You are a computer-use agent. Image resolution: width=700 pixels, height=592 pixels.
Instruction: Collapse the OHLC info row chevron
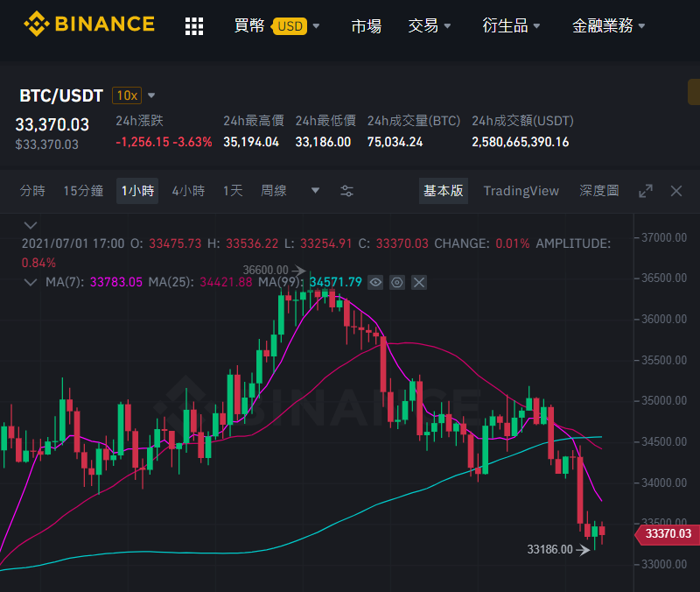pos(31,225)
